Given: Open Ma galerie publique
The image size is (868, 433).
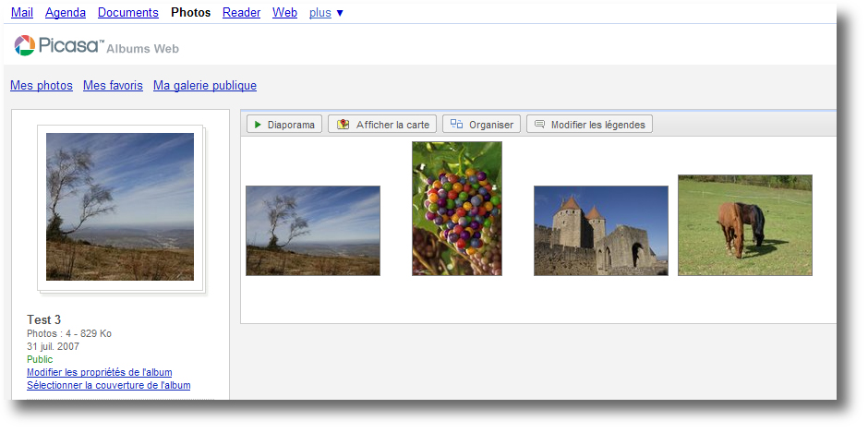Looking at the screenshot, I should 205,86.
